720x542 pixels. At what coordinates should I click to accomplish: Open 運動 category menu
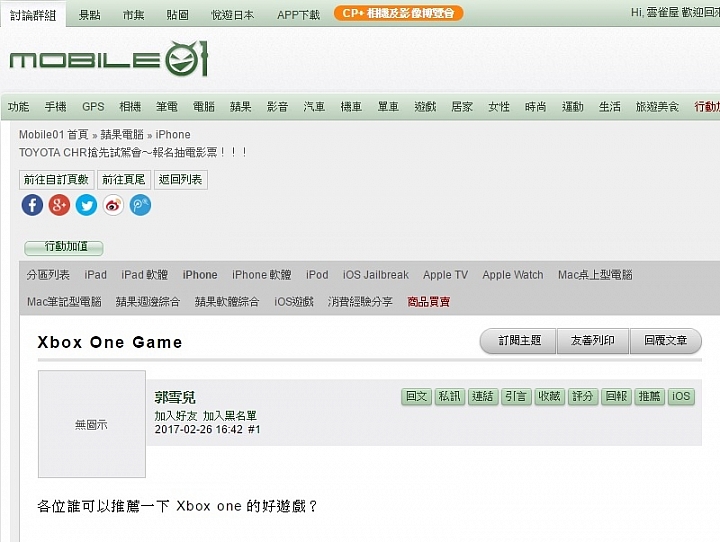click(x=573, y=107)
